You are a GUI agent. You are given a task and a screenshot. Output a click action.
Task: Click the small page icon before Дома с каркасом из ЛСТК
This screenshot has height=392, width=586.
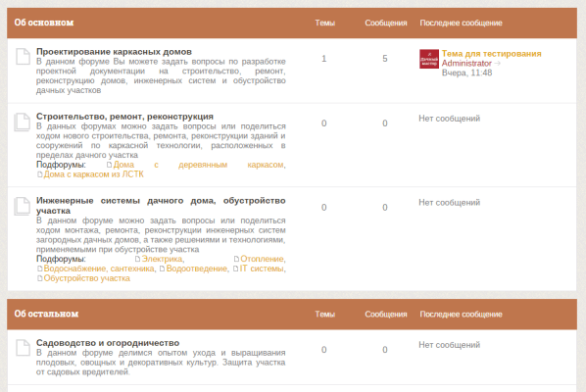point(39,174)
